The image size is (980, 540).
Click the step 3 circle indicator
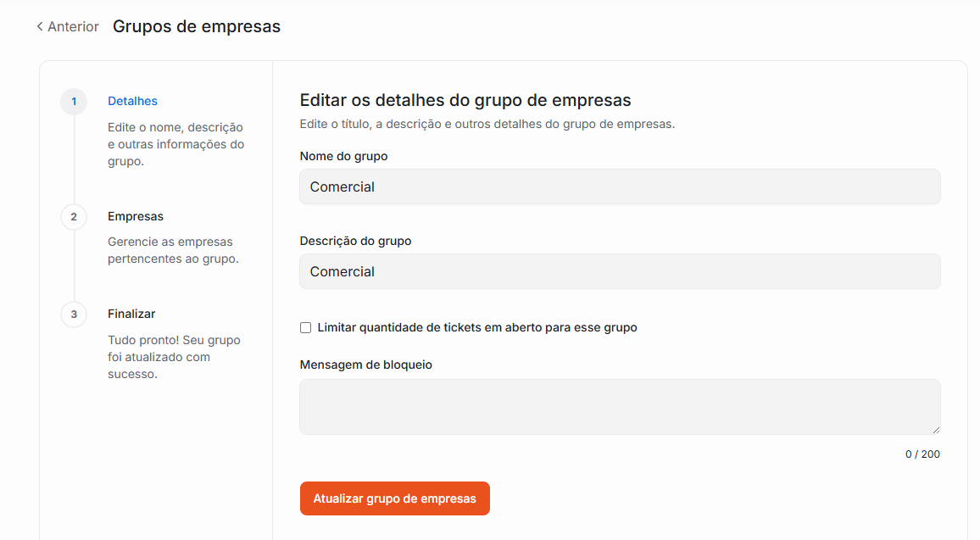74,315
